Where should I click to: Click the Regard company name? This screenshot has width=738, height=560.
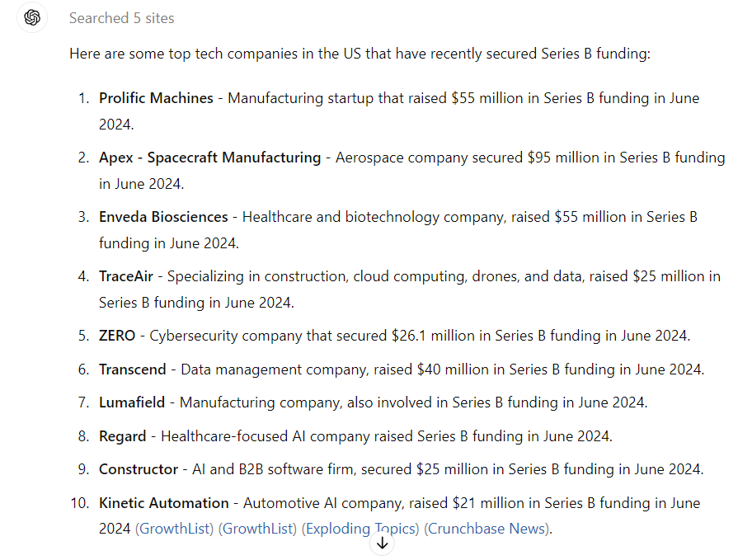[122, 436]
